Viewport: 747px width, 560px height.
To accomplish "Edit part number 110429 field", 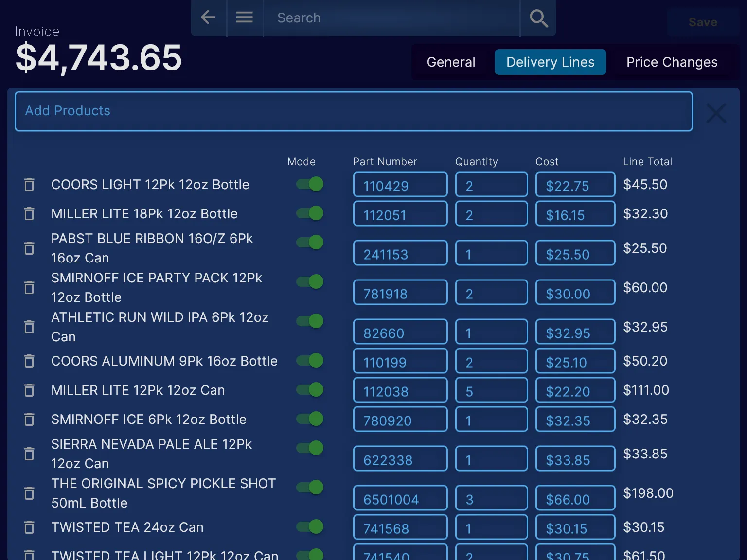I will (x=400, y=185).
